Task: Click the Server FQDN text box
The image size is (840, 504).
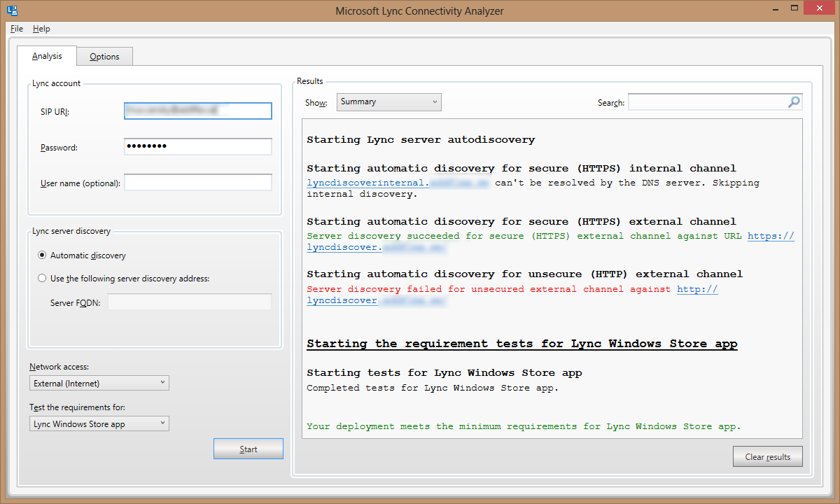Action: (x=190, y=302)
